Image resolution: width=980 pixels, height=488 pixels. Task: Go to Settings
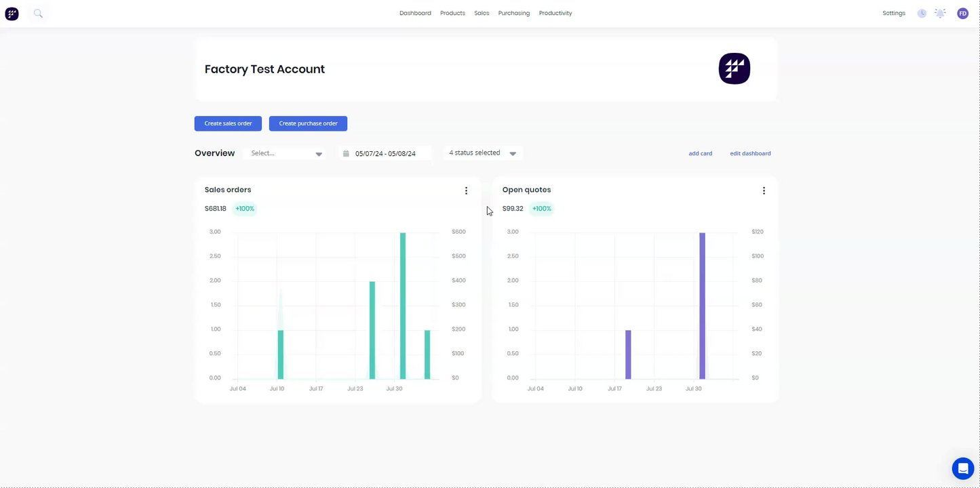click(x=894, y=13)
